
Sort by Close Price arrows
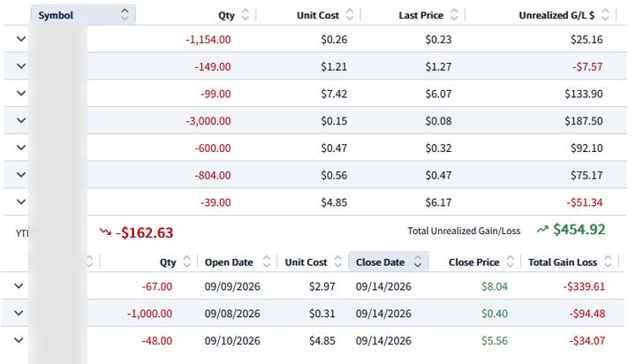coord(511,262)
